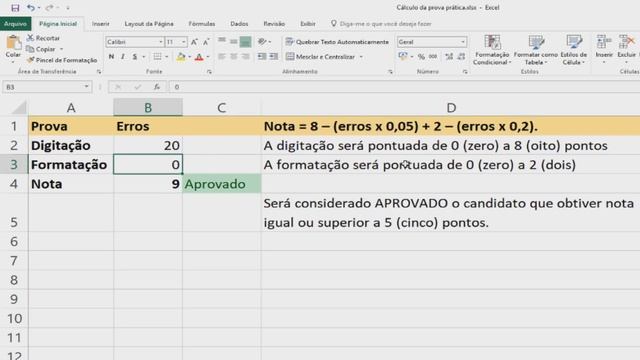Increase decimal places

tap(449, 57)
